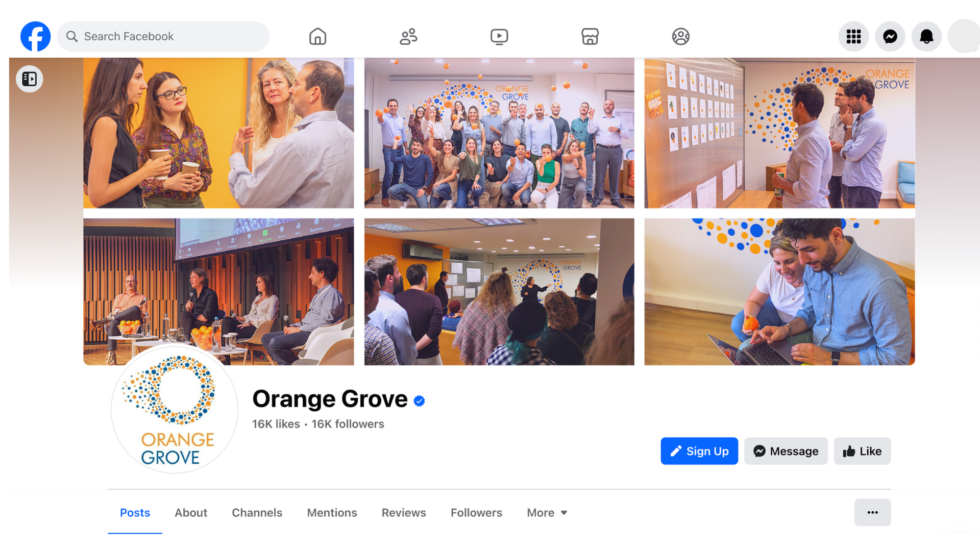Open the three-dot page options menu
980x551 pixels.
(872, 512)
